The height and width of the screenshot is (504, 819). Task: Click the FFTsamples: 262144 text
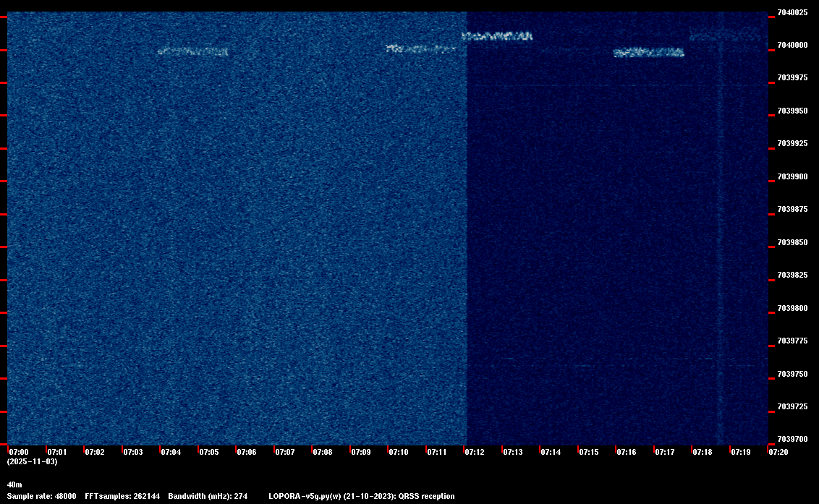pyautogui.click(x=123, y=496)
